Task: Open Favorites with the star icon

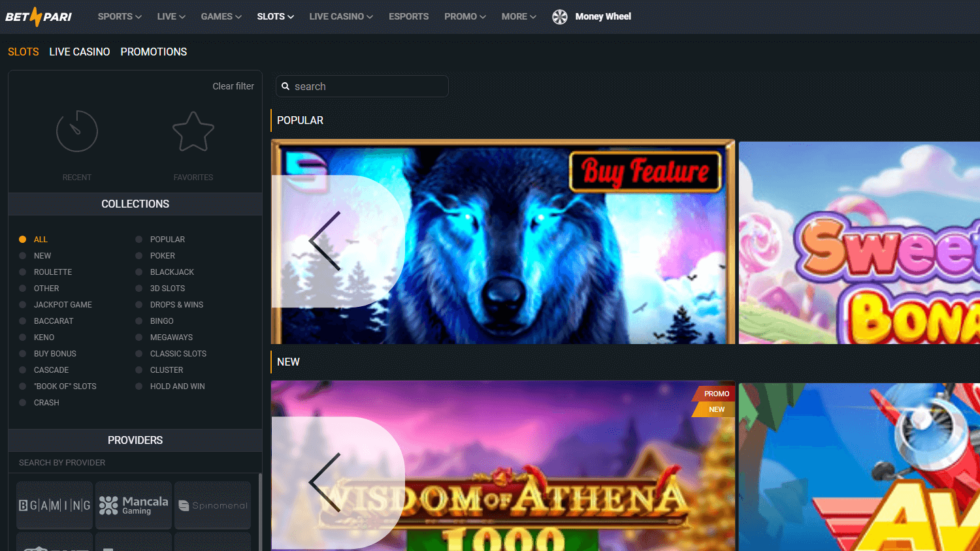Action: 193,131
